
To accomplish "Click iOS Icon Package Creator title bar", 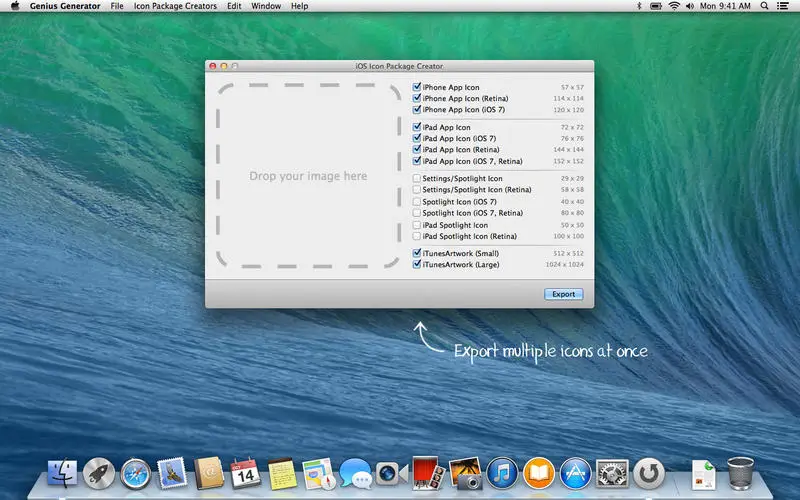I will pyautogui.click(x=399, y=66).
